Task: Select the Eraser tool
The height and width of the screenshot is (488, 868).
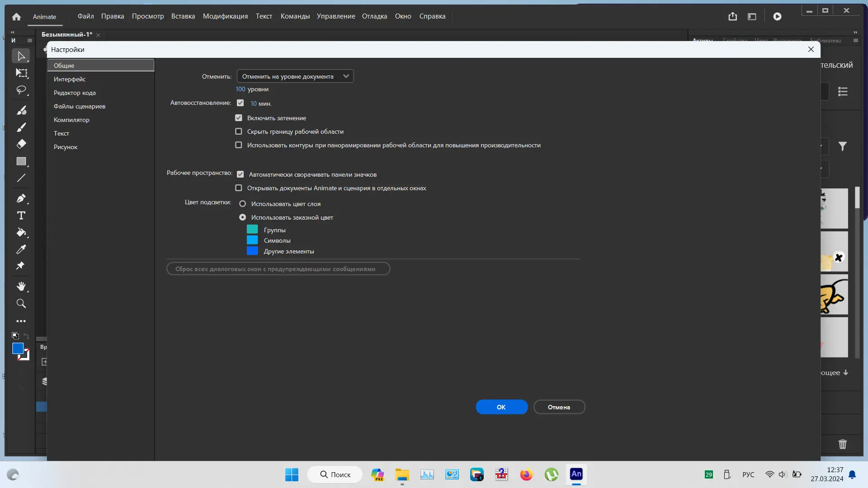Action: click(x=21, y=144)
